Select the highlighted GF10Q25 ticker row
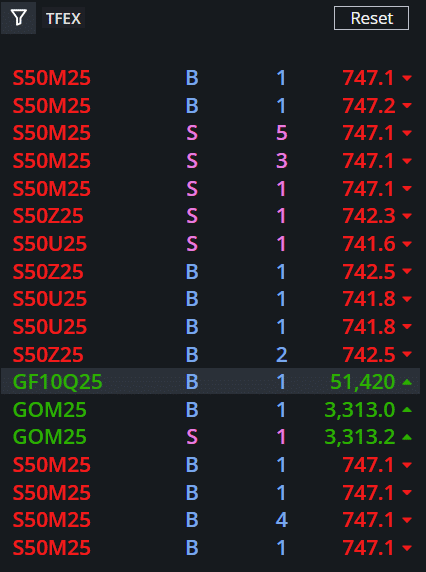Viewport: 426px width, 572px height. [210, 382]
